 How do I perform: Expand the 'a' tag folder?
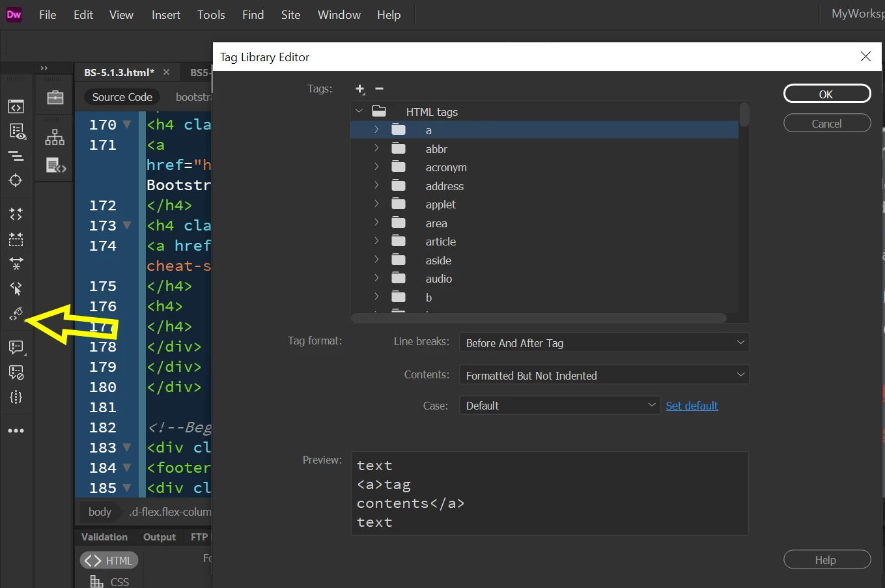pyautogui.click(x=376, y=130)
